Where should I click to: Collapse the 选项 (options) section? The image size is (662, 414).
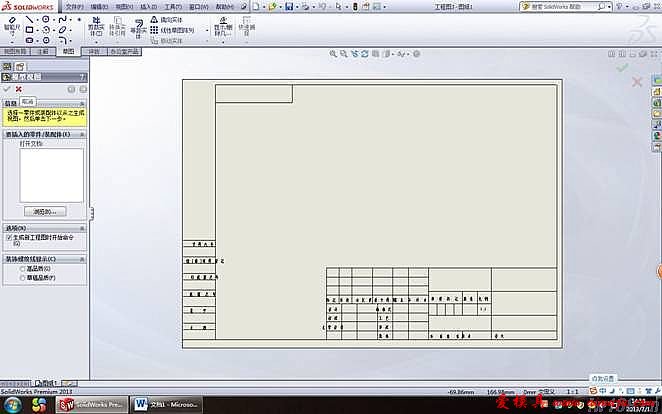point(82,228)
